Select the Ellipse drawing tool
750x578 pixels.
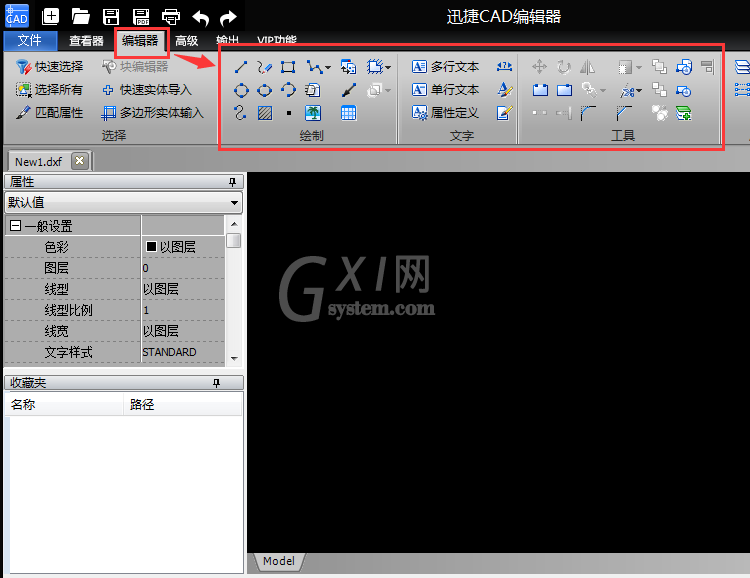point(265,90)
